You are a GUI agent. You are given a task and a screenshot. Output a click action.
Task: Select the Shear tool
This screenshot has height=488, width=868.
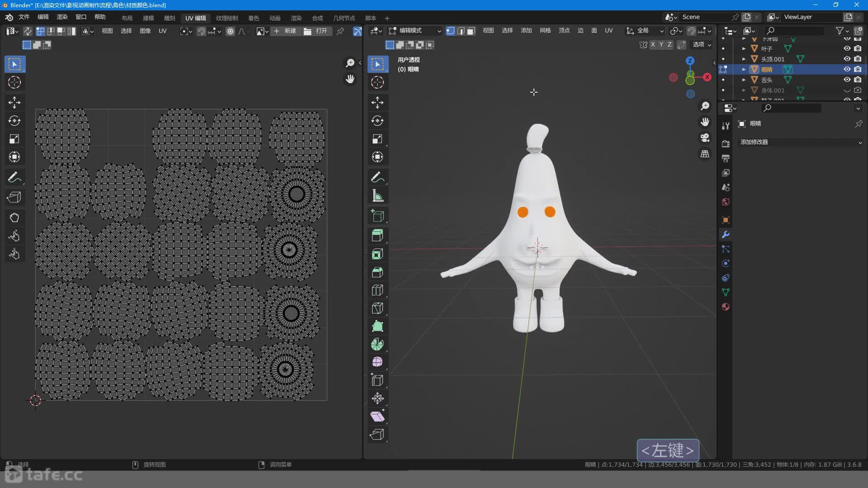[377, 416]
